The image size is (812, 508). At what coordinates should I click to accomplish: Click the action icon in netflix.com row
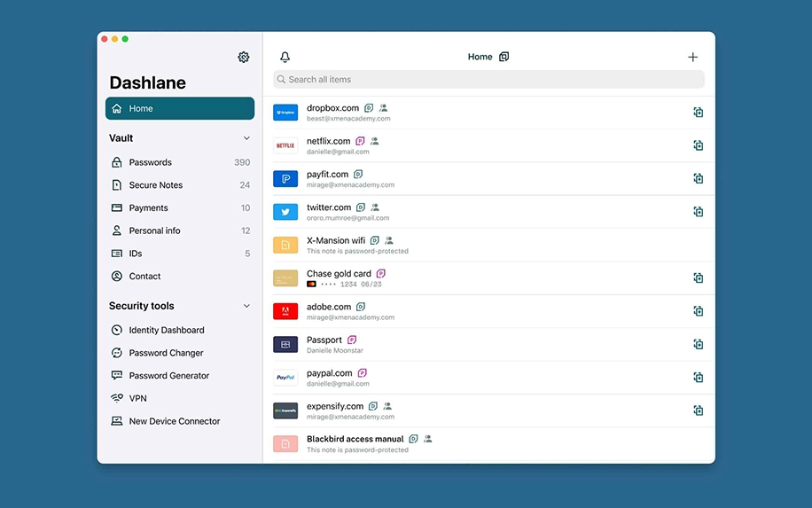(x=698, y=145)
